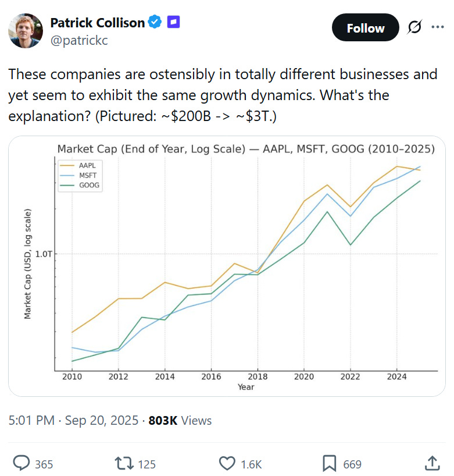Click the tweet body text paragraph
The image size is (454, 476).
(223, 94)
